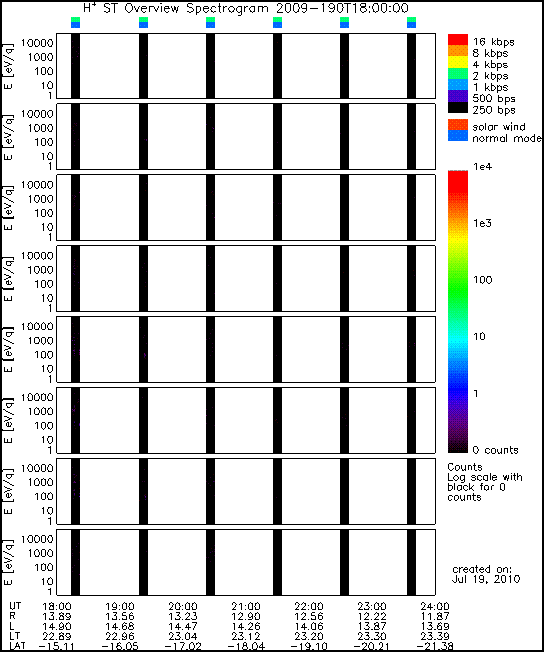Click the L value '13.69'
Viewport: 544px width, 652px height.
point(435,627)
